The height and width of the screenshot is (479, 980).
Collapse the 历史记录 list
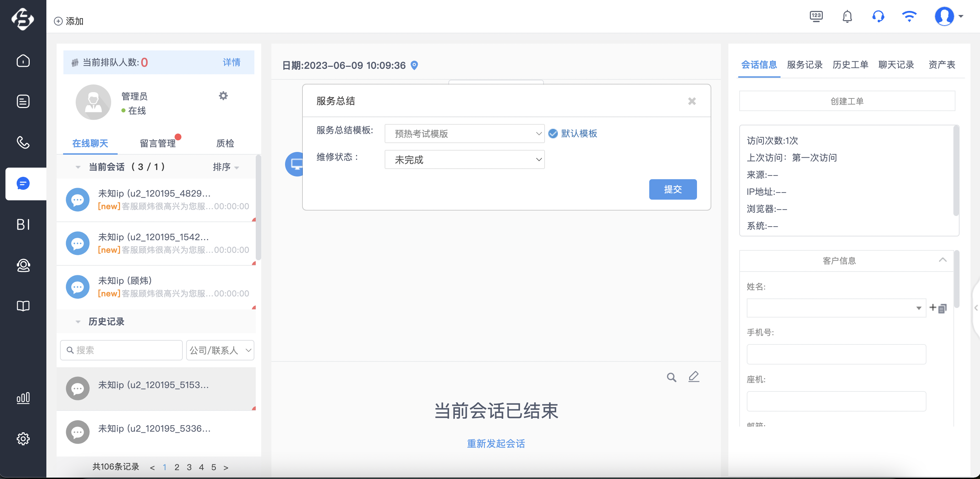point(78,322)
